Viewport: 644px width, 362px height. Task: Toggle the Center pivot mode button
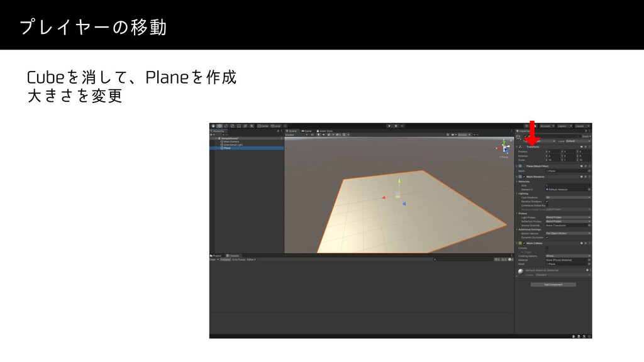(263, 126)
